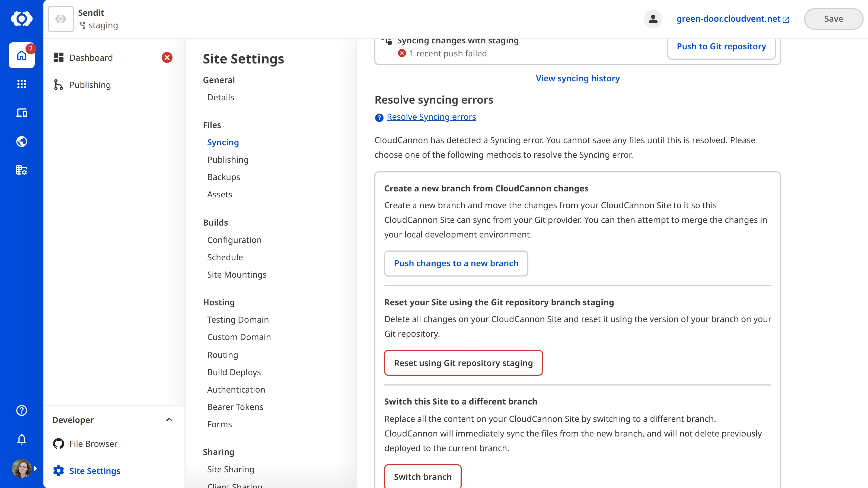Open Builds Configuration settings
Image resolution: width=868 pixels, height=488 pixels.
click(234, 240)
